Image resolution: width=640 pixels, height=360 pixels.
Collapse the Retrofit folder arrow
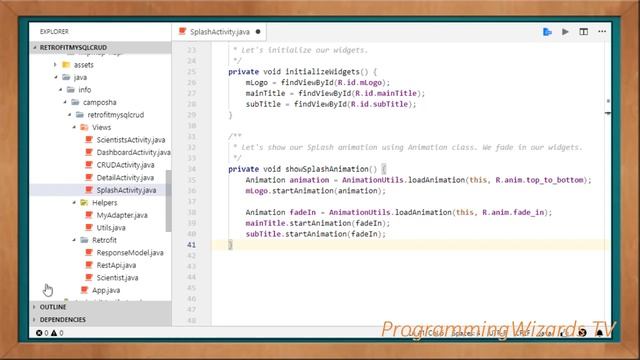point(74,240)
